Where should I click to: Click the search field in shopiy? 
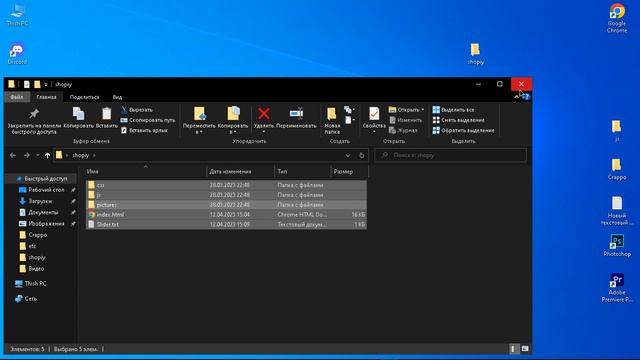(x=451, y=156)
